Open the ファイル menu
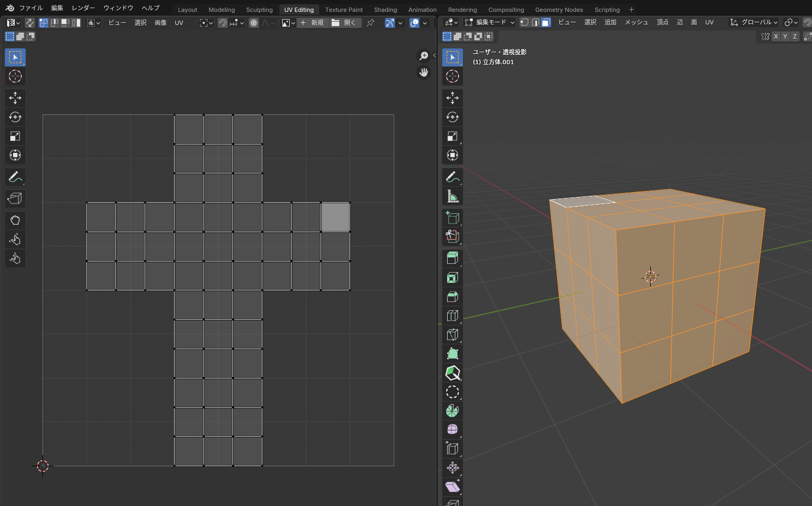The width and height of the screenshot is (812, 506). point(31,8)
